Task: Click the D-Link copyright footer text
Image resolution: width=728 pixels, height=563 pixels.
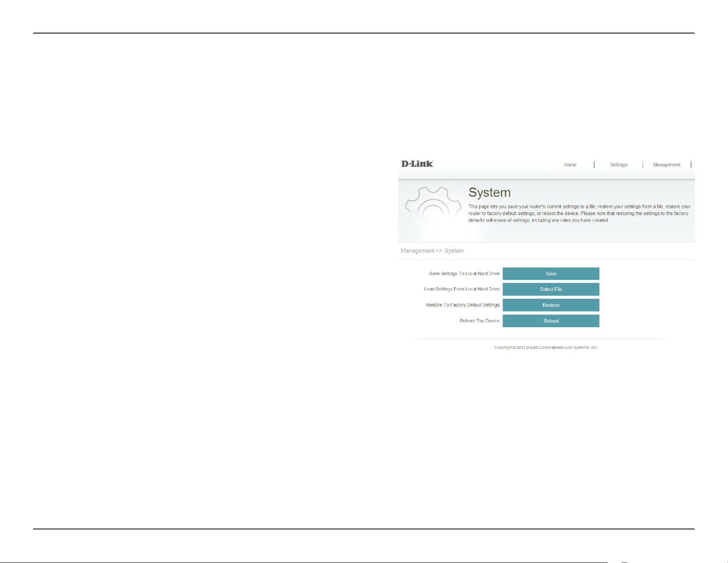Action: point(546,347)
